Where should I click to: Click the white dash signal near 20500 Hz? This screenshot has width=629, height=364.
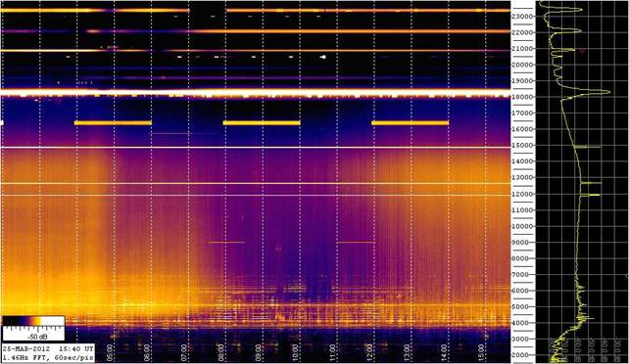pos(323,57)
